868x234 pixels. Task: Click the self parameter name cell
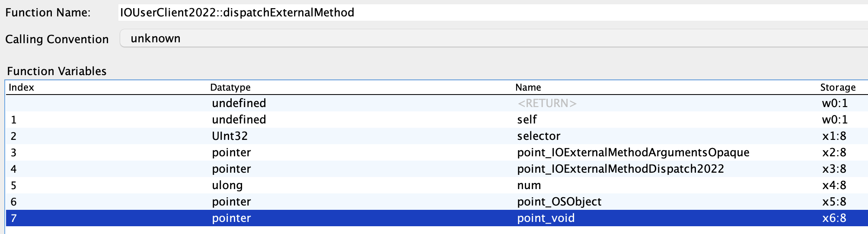pyautogui.click(x=527, y=120)
